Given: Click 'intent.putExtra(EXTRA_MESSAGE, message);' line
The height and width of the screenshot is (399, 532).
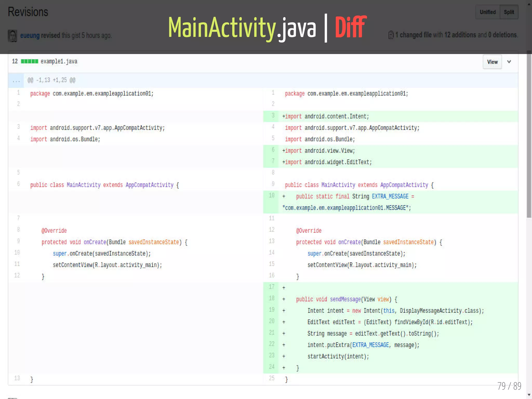Looking at the screenshot, I should click(x=391, y=345).
